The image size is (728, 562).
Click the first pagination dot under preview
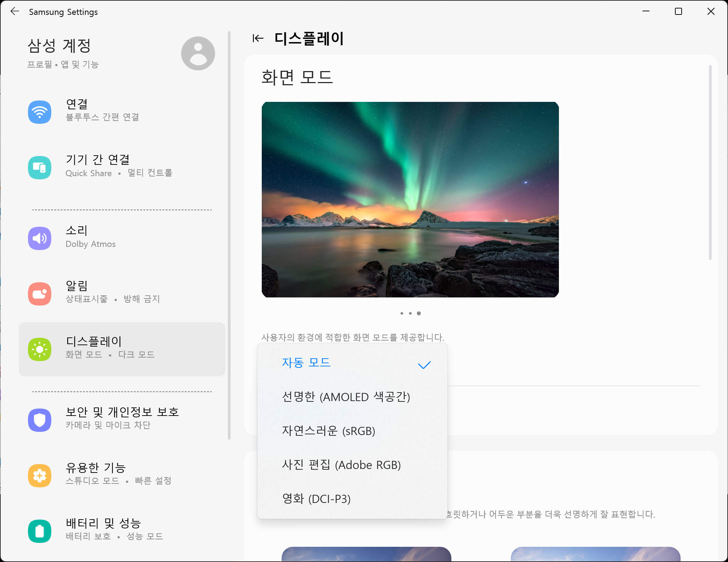click(x=402, y=313)
